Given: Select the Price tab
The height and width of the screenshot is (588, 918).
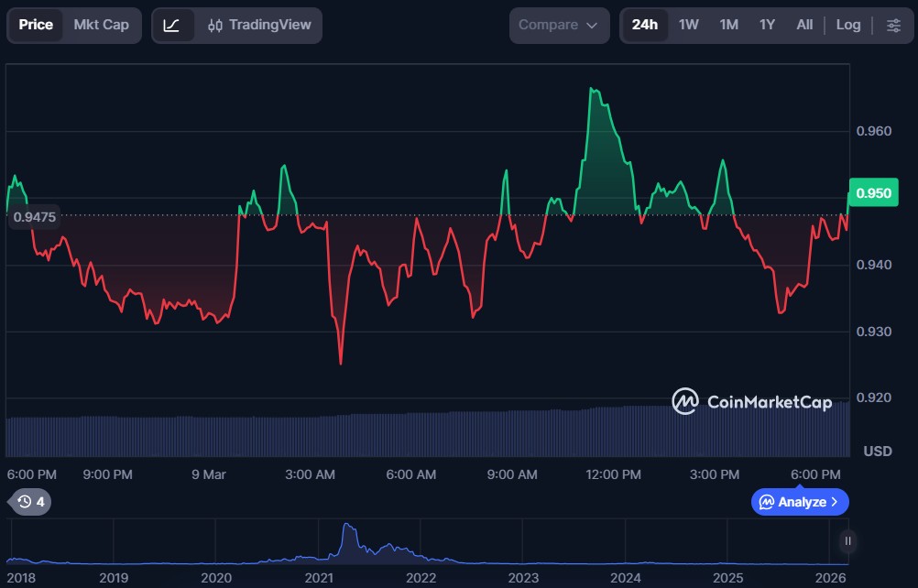Looking at the screenshot, I should 36,25.
